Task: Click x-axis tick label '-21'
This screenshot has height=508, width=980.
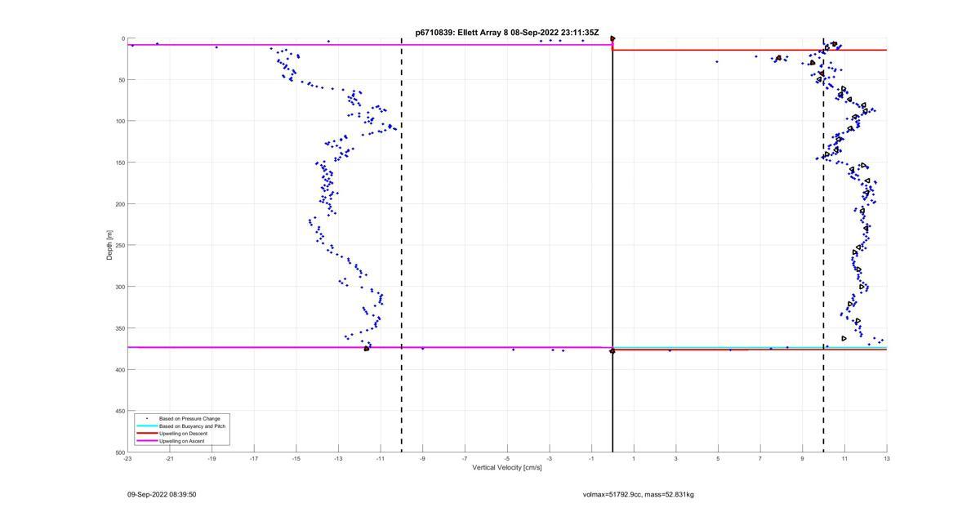Action: [170, 459]
